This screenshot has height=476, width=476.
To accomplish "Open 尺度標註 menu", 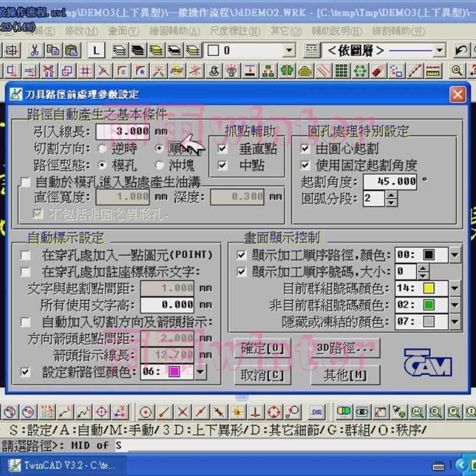I will point(235,32).
